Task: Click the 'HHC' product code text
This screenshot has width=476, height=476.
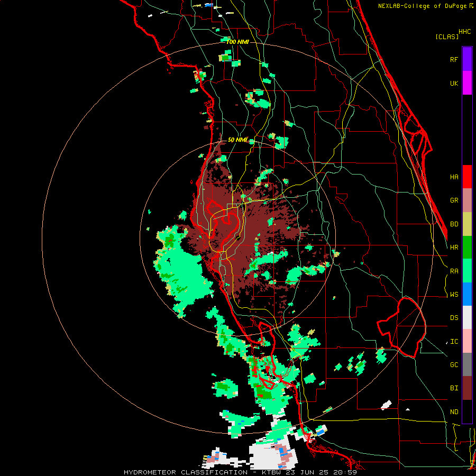Action: 464,32
